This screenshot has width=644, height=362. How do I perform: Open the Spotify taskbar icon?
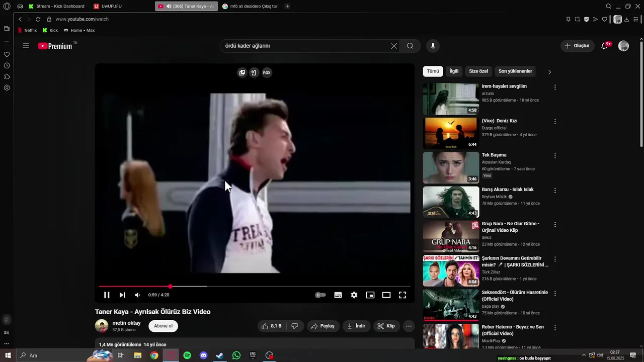click(187, 355)
